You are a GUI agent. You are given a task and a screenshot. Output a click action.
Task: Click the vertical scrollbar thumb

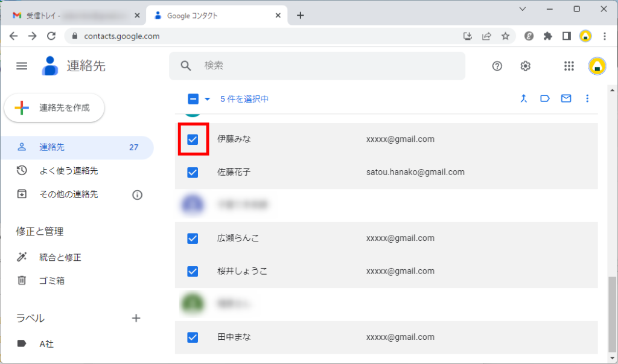[612, 314]
